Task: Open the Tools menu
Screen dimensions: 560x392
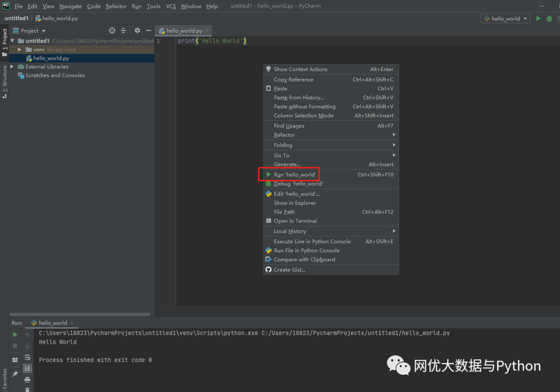Action: [x=153, y=6]
